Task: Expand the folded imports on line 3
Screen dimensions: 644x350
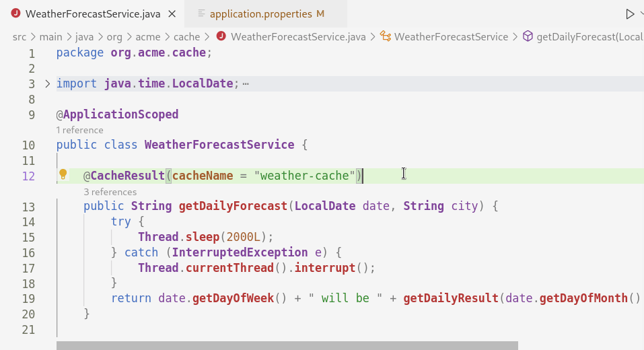Action: pyautogui.click(x=47, y=84)
